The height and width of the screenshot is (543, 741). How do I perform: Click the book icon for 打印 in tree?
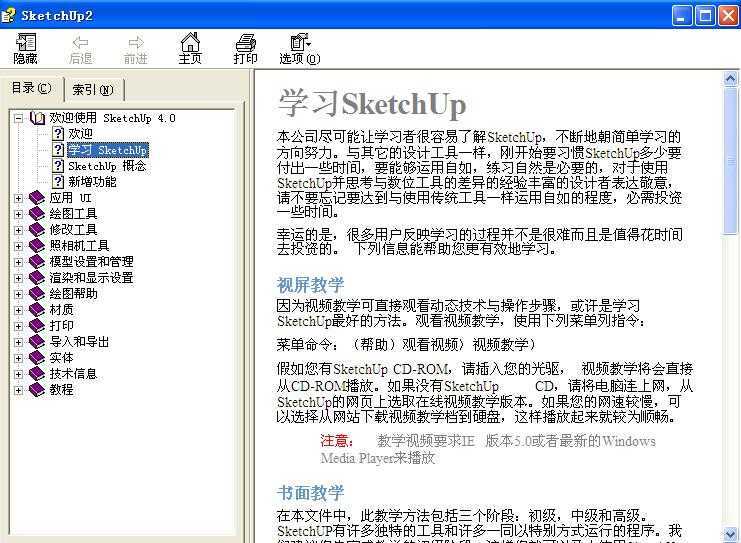pos(37,326)
